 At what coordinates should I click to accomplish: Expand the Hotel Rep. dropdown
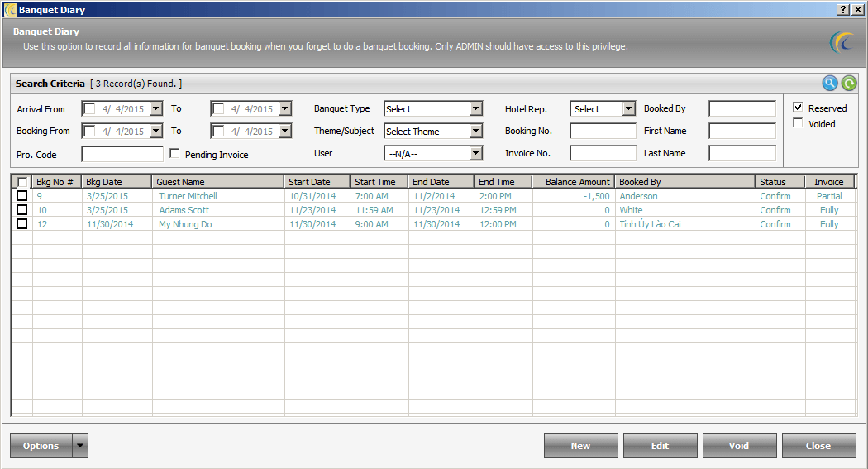coord(628,109)
